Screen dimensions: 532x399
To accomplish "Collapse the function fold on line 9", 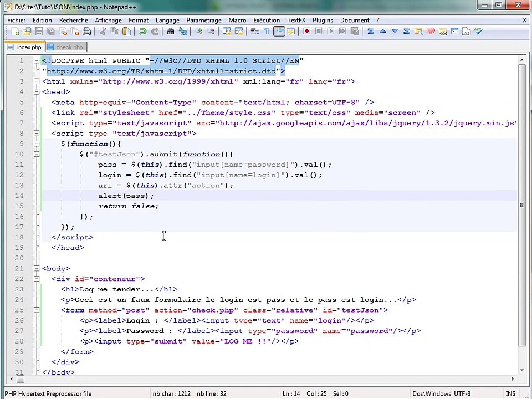I will pos(37,144).
